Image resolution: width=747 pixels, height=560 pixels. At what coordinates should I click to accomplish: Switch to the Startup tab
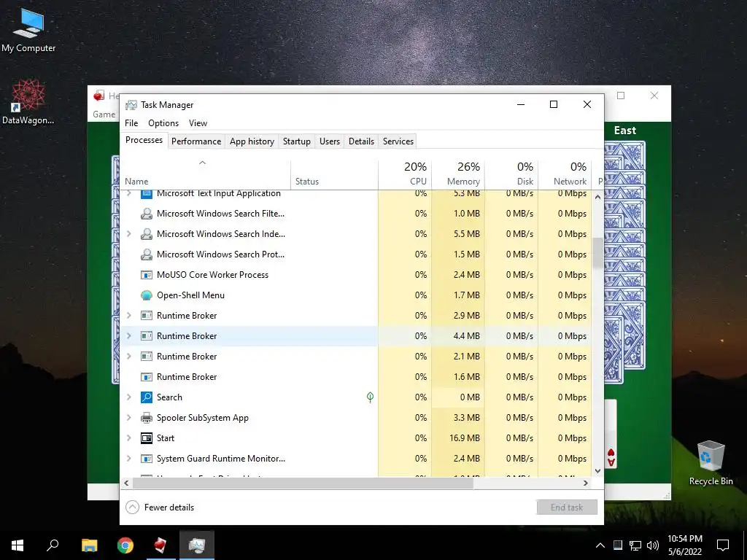[x=296, y=141]
